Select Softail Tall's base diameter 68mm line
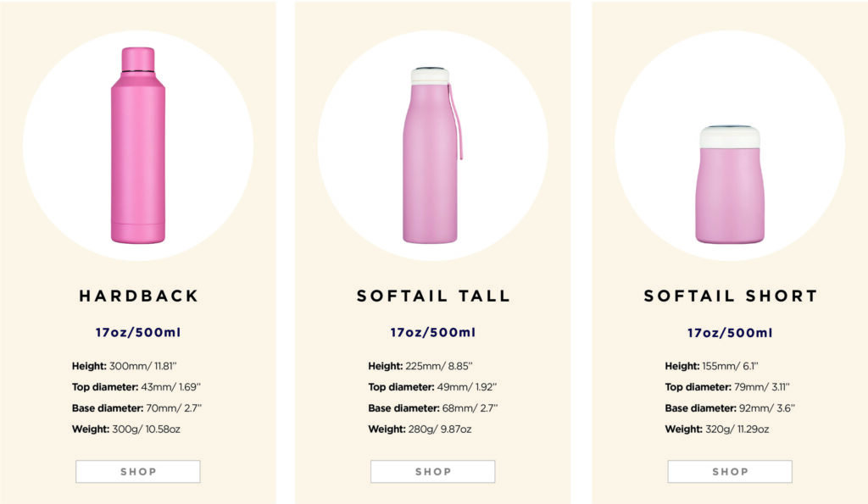The height and width of the screenshot is (504, 868). (x=432, y=408)
